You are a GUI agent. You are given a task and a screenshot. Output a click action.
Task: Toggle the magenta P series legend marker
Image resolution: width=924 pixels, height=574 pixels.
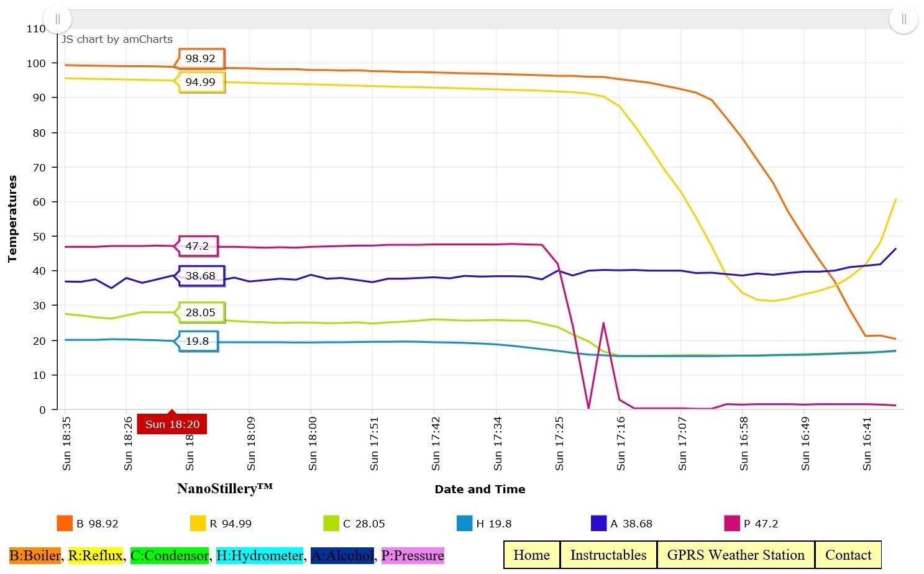pos(732,523)
